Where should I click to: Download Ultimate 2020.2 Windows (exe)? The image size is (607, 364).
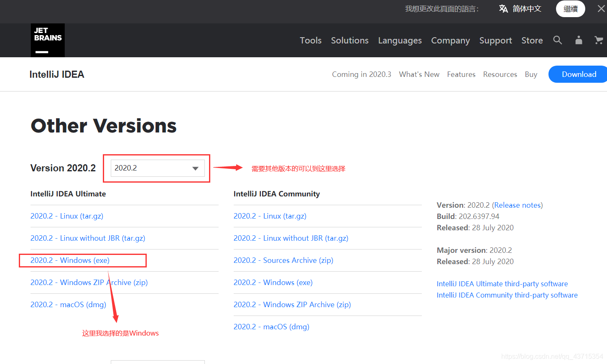point(70,260)
